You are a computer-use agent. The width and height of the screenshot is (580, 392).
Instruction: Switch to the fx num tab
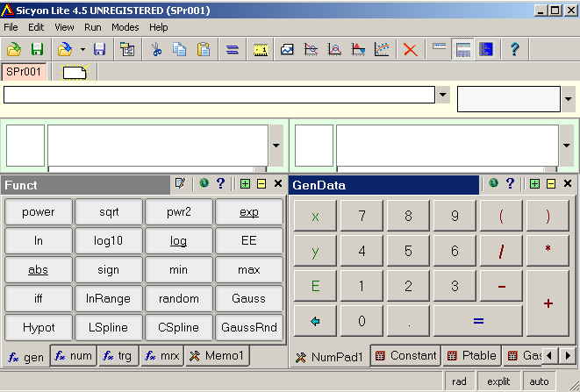[x=73, y=356]
